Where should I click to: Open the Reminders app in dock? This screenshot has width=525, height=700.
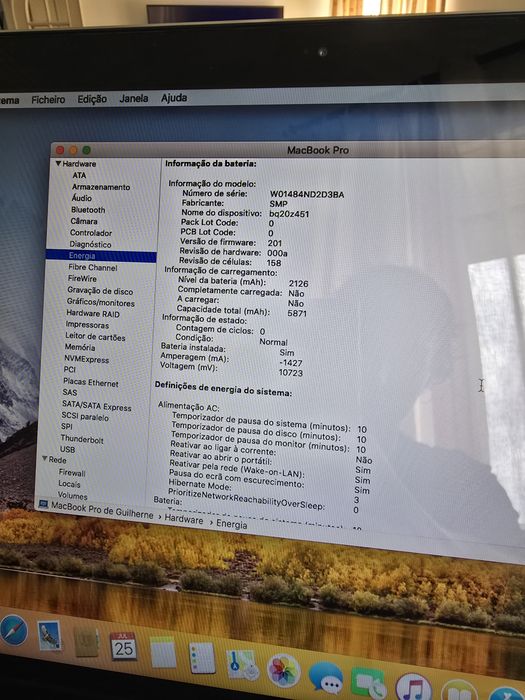tap(202, 658)
